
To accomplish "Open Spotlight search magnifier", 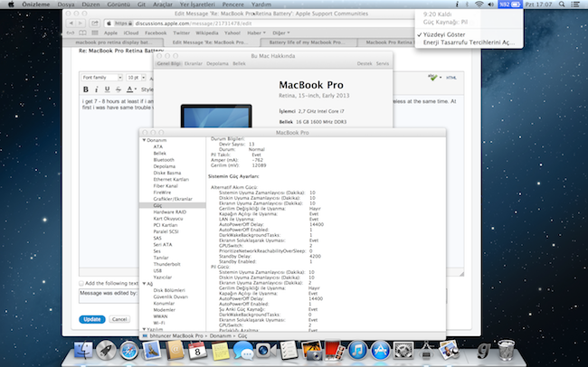I will point(562,5).
